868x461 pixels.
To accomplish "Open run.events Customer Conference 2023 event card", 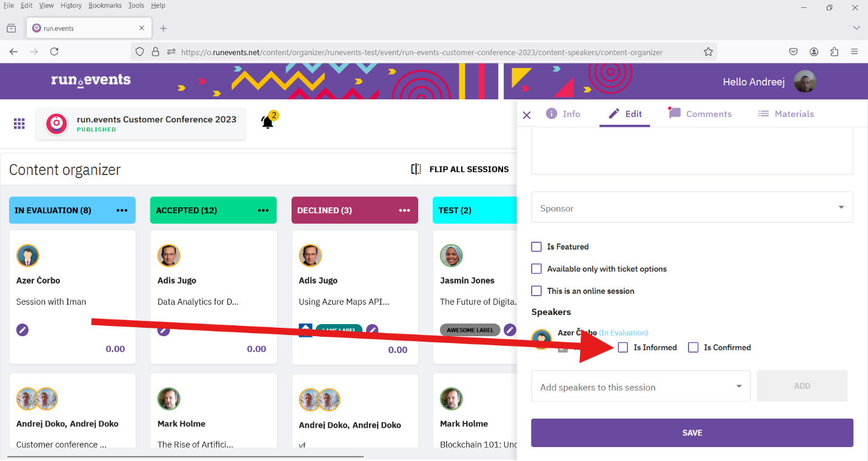I will tap(141, 124).
